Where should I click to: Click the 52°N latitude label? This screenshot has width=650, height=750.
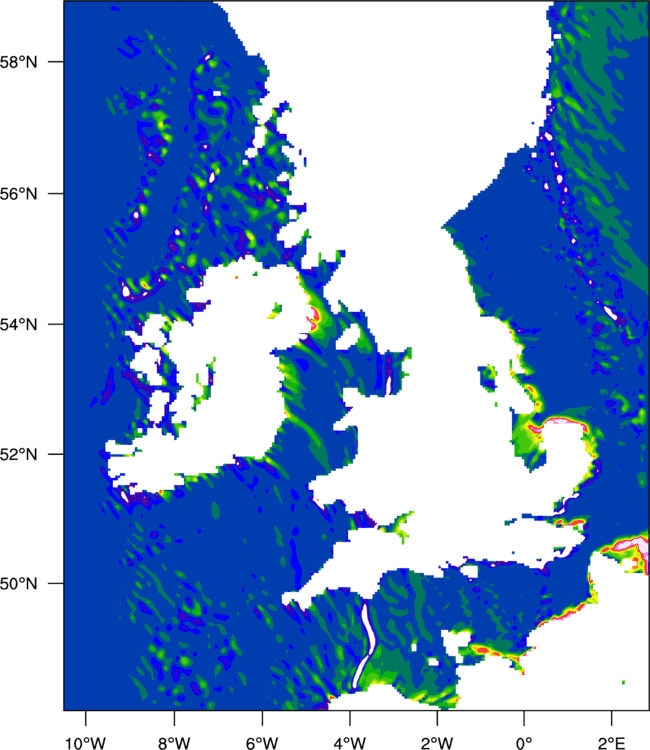click(18, 454)
